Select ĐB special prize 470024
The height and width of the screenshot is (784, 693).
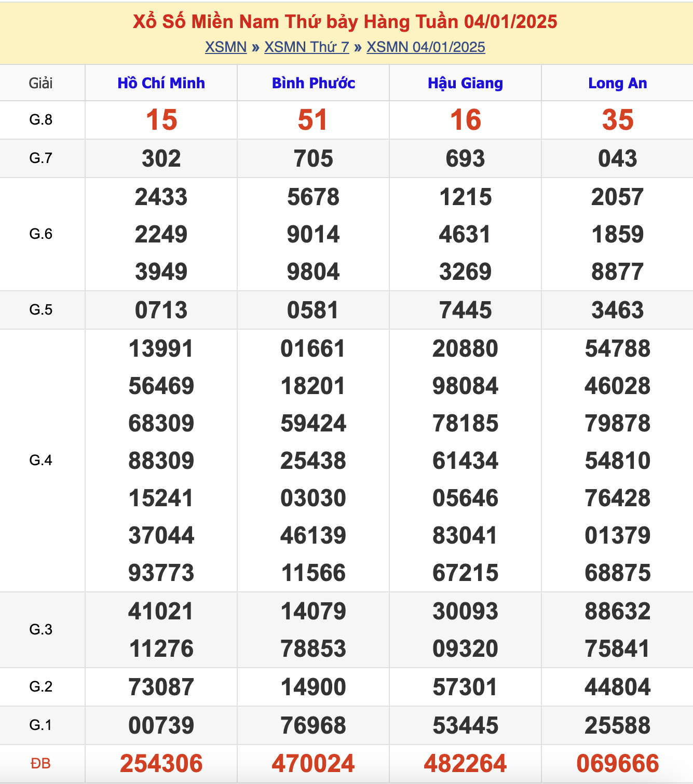tap(314, 763)
